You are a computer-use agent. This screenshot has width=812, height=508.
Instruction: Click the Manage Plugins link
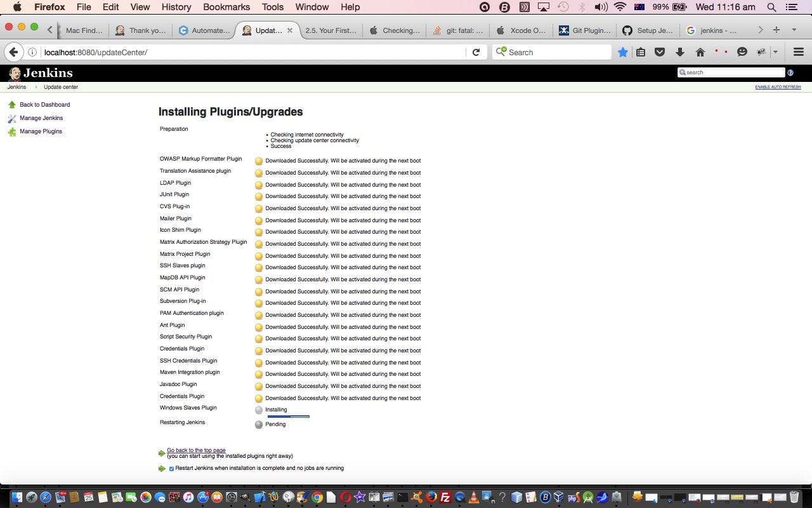tap(41, 131)
